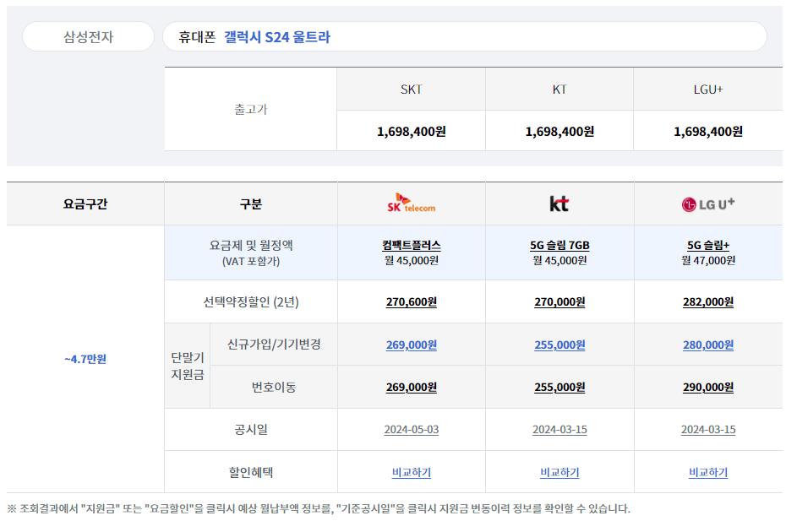This screenshot has width=786, height=532.
Task: Click KT 월 45,000원 monthly fee text
Action: pyautogui.click(x=559, y=260)
